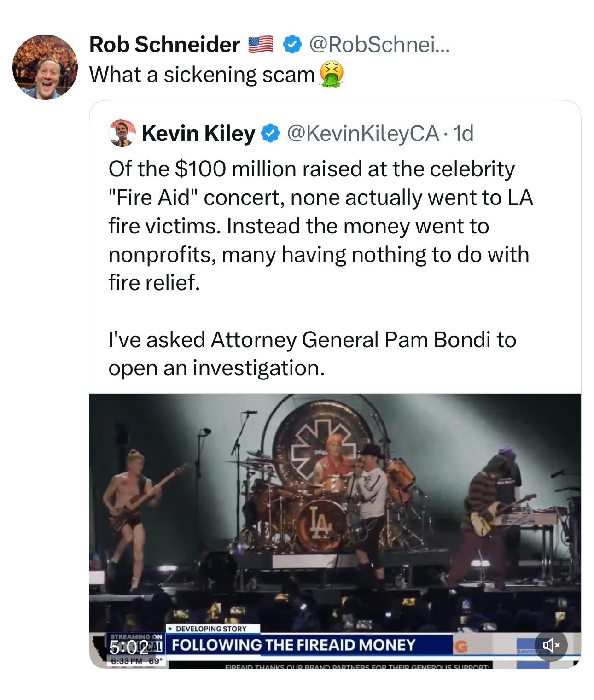Screen dimensions: 594x700
Task: Open Kevin Kiley's small avatar
Action: [x=122, y=133]
